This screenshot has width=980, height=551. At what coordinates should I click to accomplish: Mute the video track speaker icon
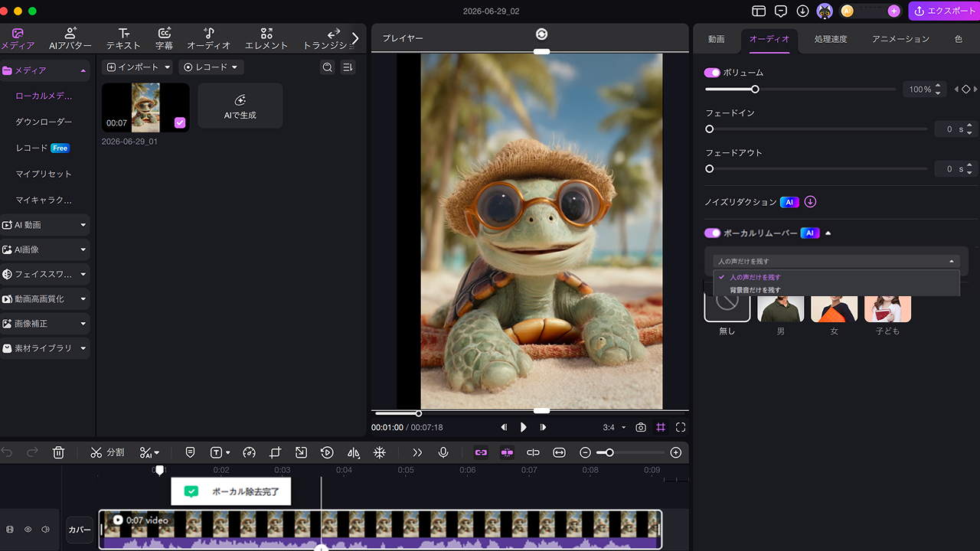pos(46,529)
